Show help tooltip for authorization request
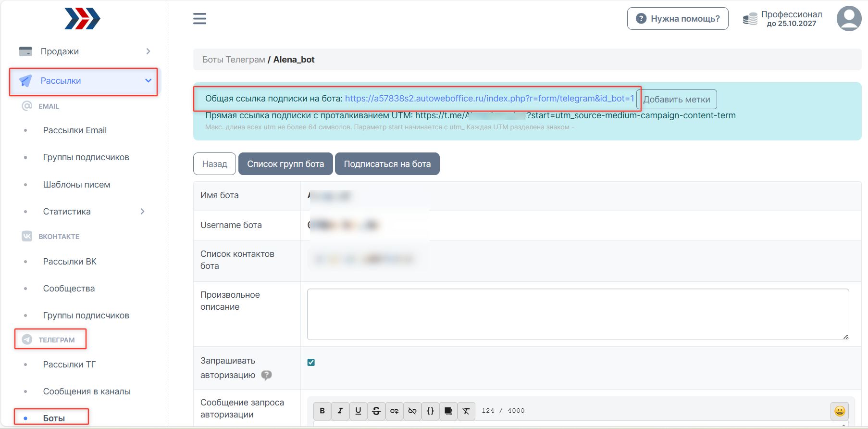 [266, 375]
